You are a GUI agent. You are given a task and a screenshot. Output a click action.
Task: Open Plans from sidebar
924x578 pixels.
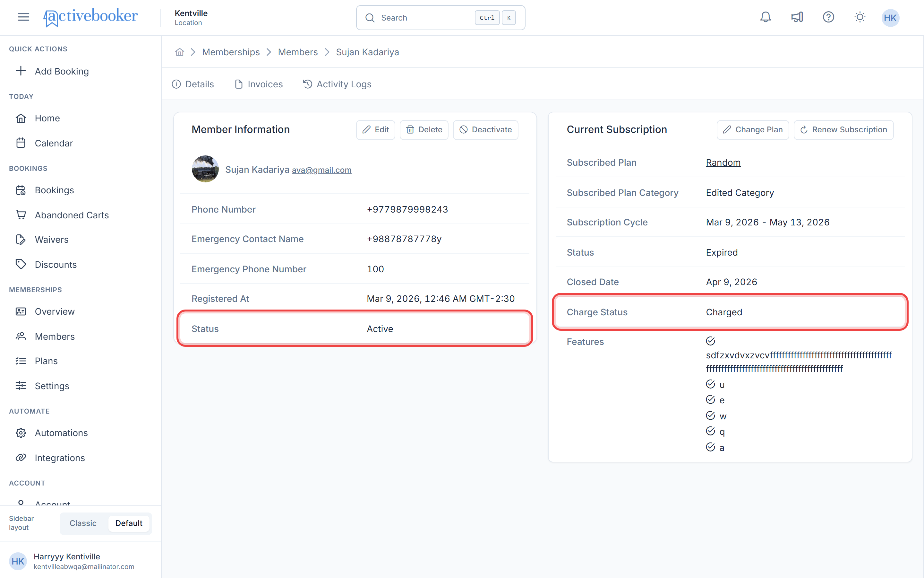click(x=46, y=361)
